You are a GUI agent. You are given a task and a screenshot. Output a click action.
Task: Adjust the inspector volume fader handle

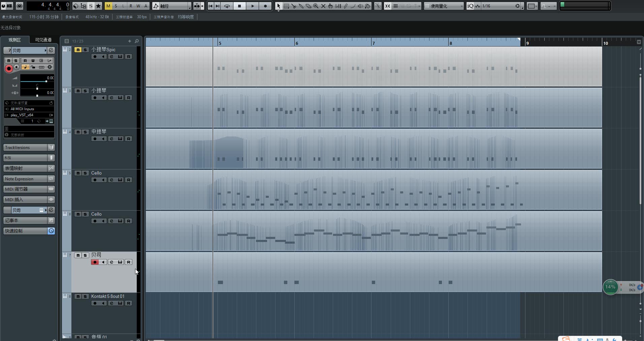click(x=46, y=81)
